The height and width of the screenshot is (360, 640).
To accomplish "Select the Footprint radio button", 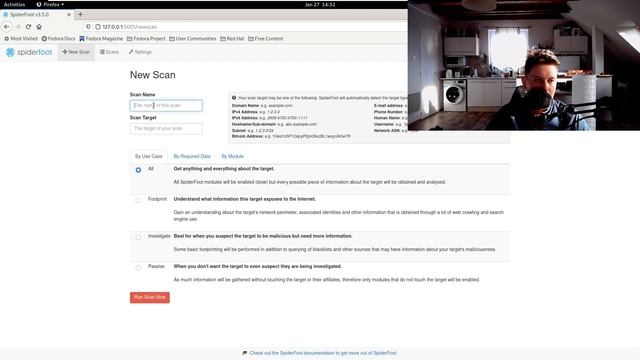I will click(138, 200).
